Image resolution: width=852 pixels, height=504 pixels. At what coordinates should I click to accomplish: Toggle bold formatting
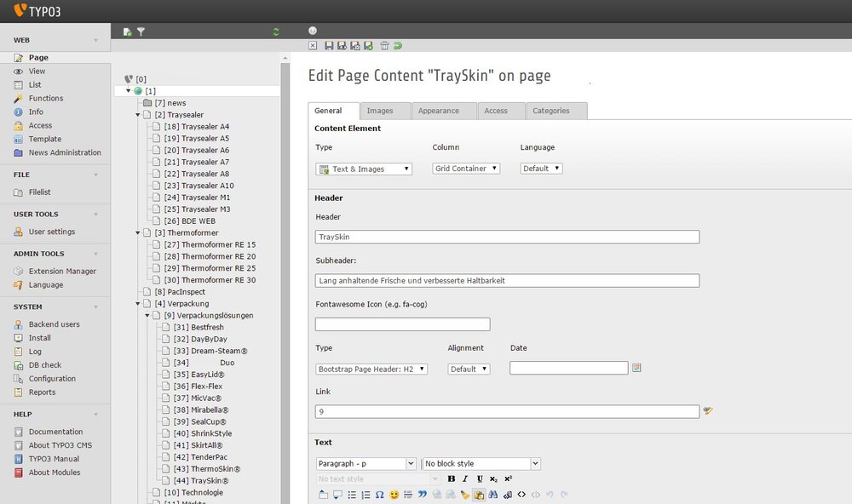tap(451, 478)
